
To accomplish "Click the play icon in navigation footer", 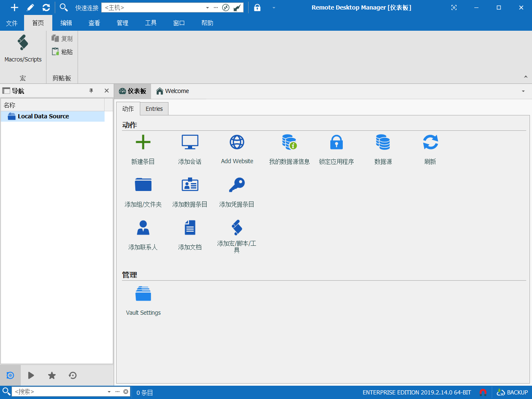I will point(31,375).
